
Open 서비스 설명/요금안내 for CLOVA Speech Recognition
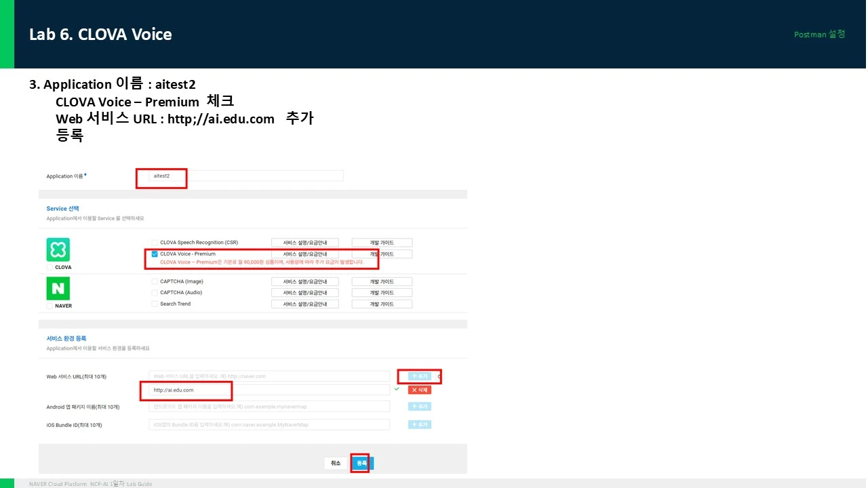coord(305,243)
